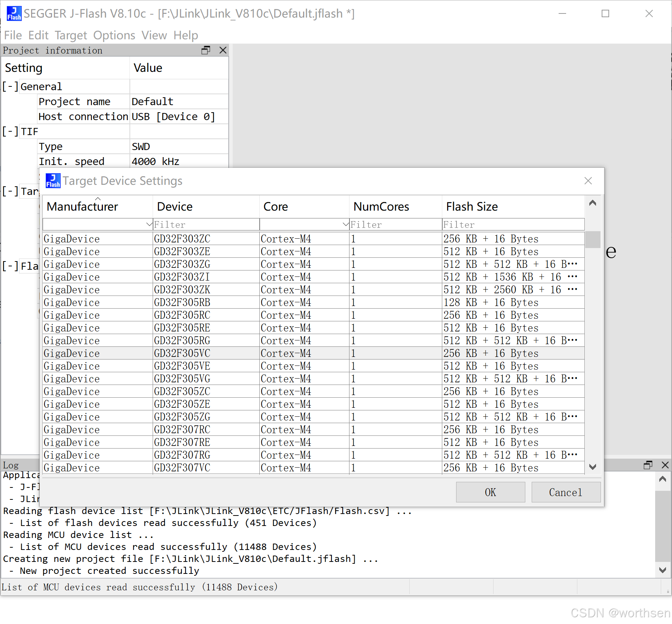This screenshot has width=672, height=624.
Task: Open the File menu
Action: coord(13,35)
